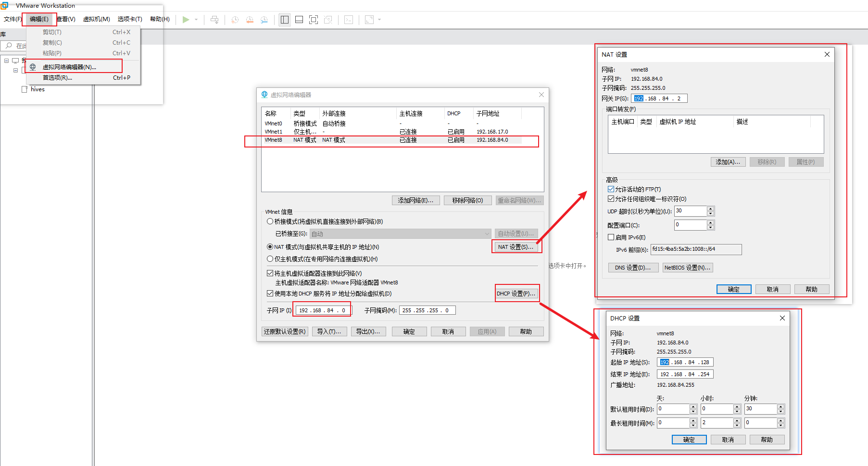Click the 子网掩码 input field
The height and width of the screenshot is (466, 868).
428,310
